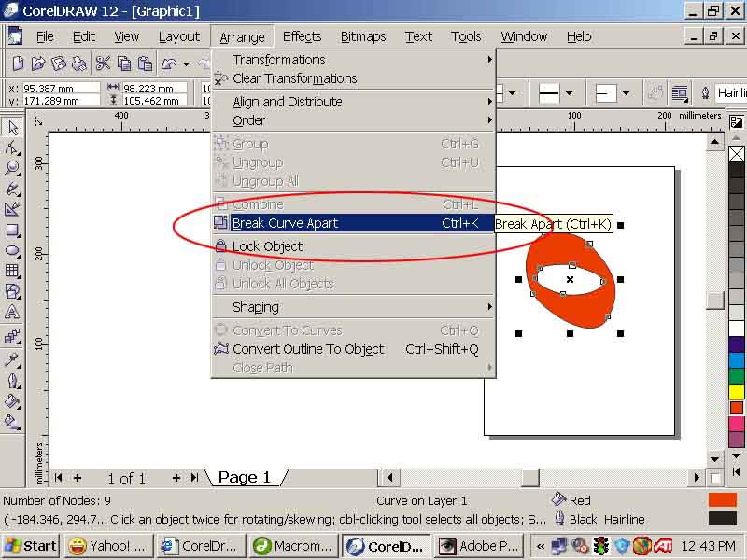Viewport: 747px width, 560px height.
Task: Choose Convert Outline To Object
Action: point(354,349)
